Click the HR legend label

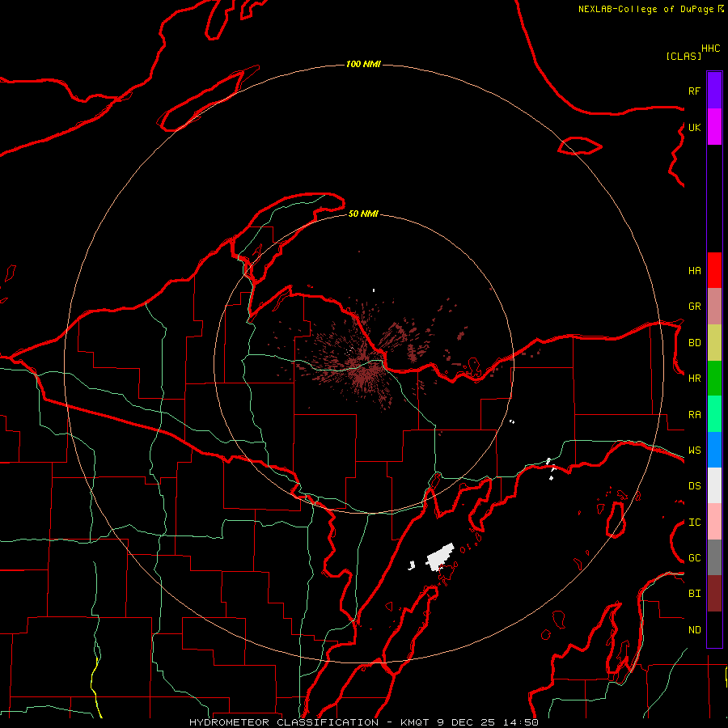694,379
